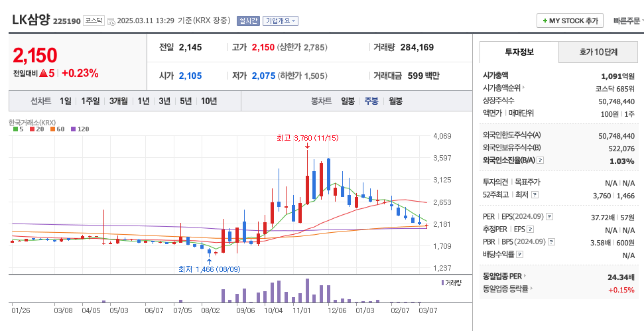Select the 3개월 line chart period
This screenshot has width=644, height=331.
[118, 101]
